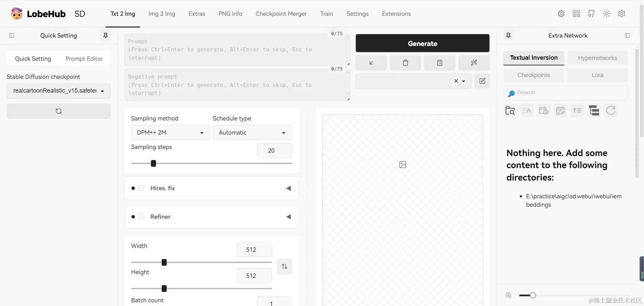Click the Height number field
Viewport: 644px width, 306px height.
tap(254, 276)
